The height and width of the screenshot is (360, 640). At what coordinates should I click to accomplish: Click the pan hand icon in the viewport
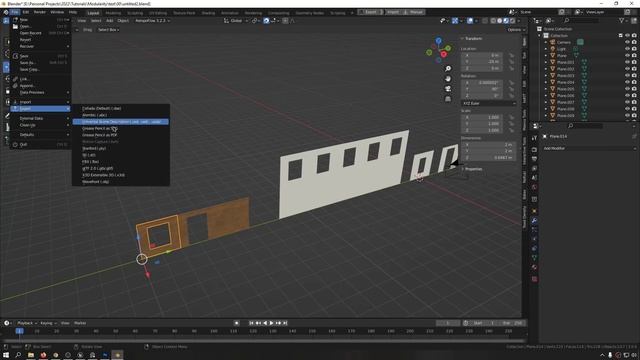448,78
